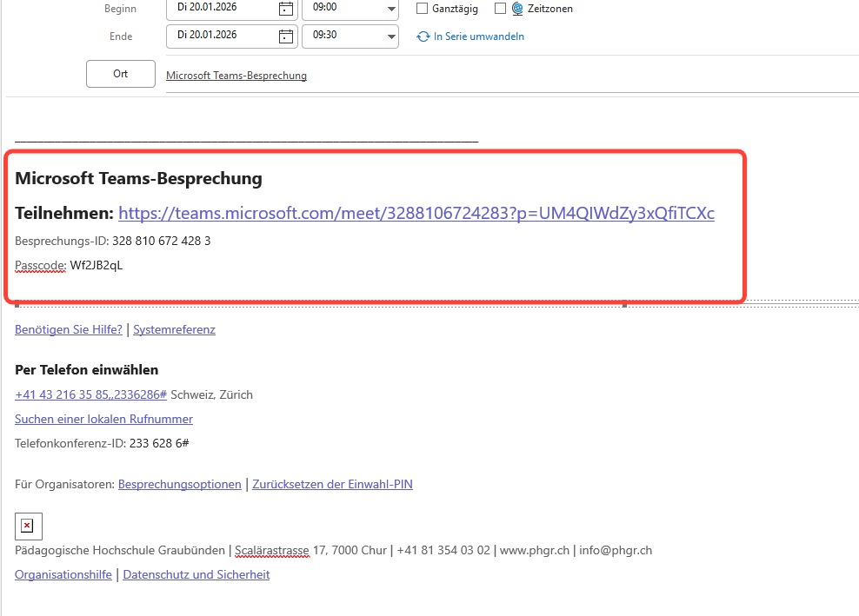Click the Ende label
Image resolution: width=859 pixels, height=616 pixels.
121,36
